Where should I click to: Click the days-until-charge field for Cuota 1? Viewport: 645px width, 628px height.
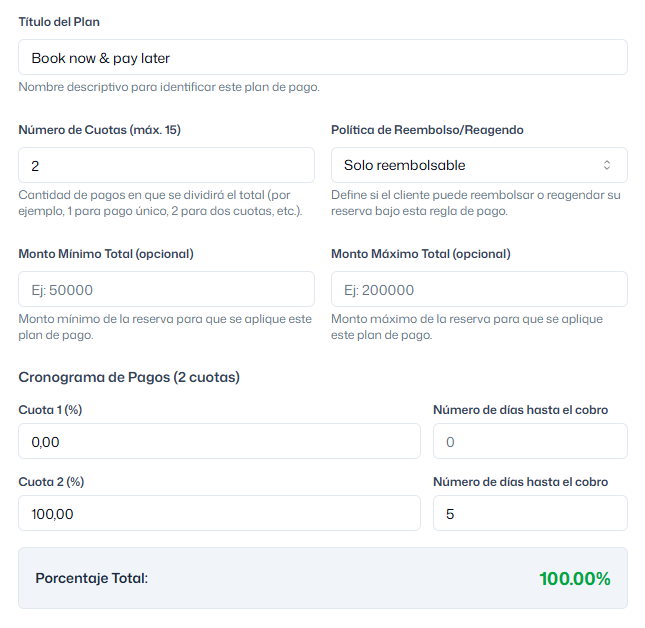coord(530,441)
